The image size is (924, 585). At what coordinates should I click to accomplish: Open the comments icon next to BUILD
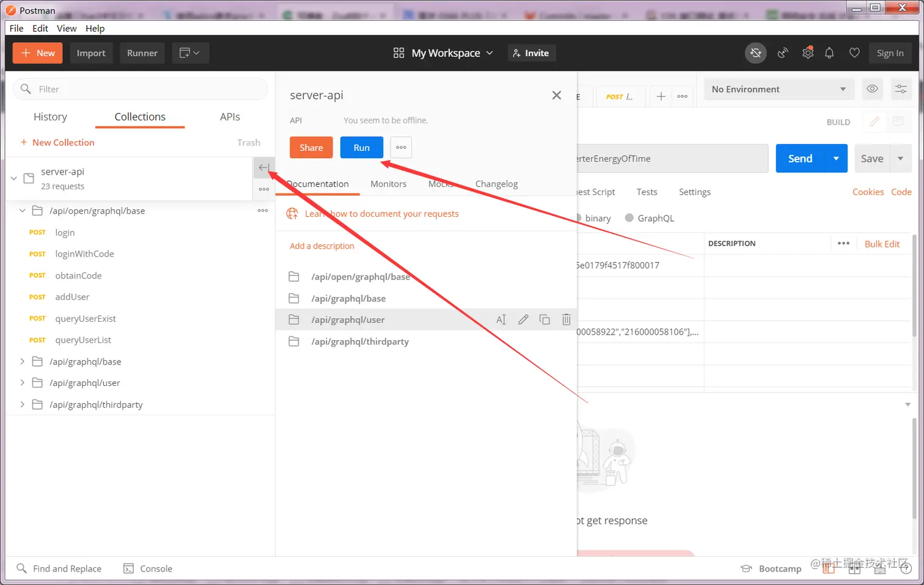click(898, 122)
